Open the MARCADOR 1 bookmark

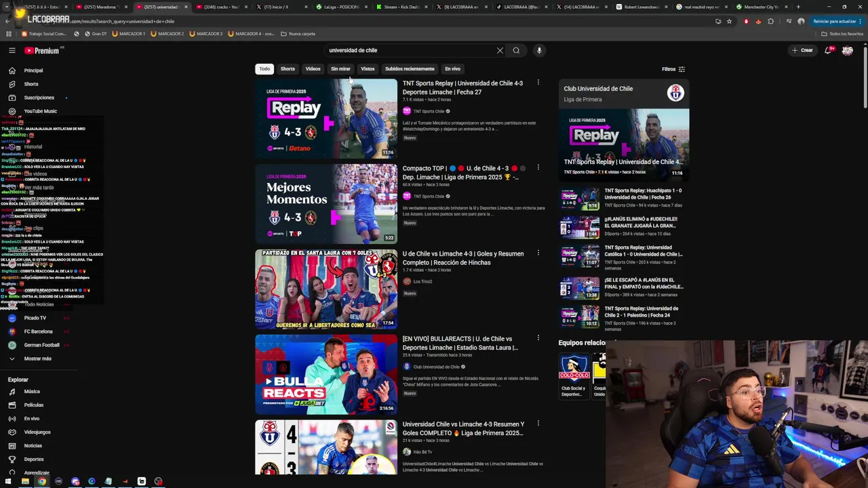(128, 34)
